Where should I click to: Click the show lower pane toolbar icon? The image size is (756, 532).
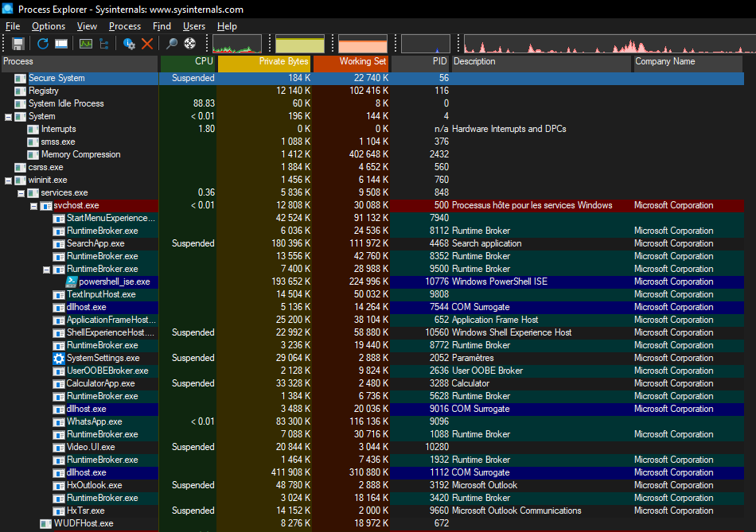[61, 44]
